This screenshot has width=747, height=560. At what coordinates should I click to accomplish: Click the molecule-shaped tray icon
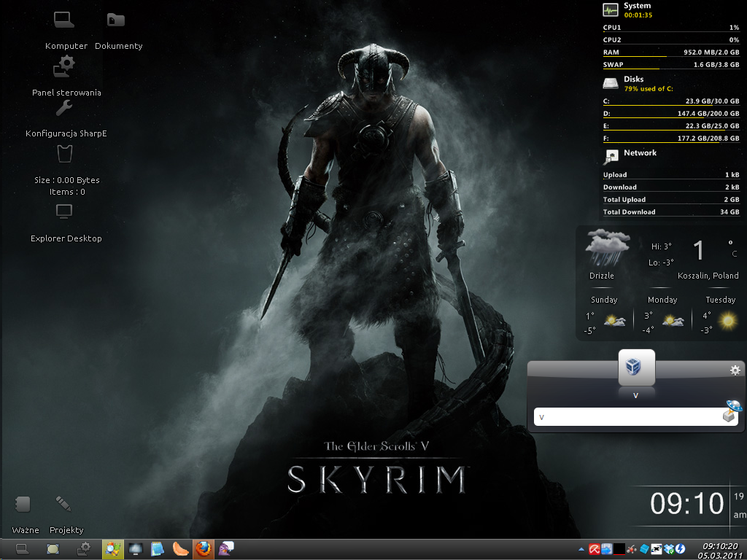point(632,550)
